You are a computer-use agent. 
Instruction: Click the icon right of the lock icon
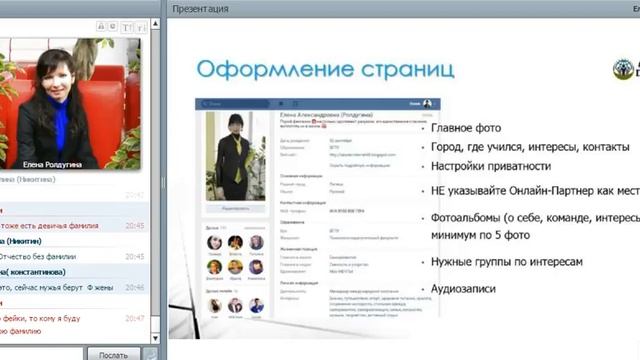[x=113, y=26]
